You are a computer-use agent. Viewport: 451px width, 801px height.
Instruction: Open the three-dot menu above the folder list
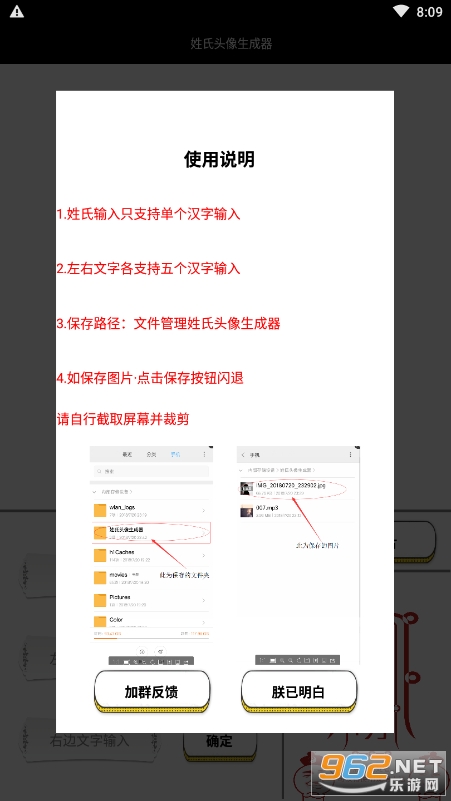tap(204, 454)
